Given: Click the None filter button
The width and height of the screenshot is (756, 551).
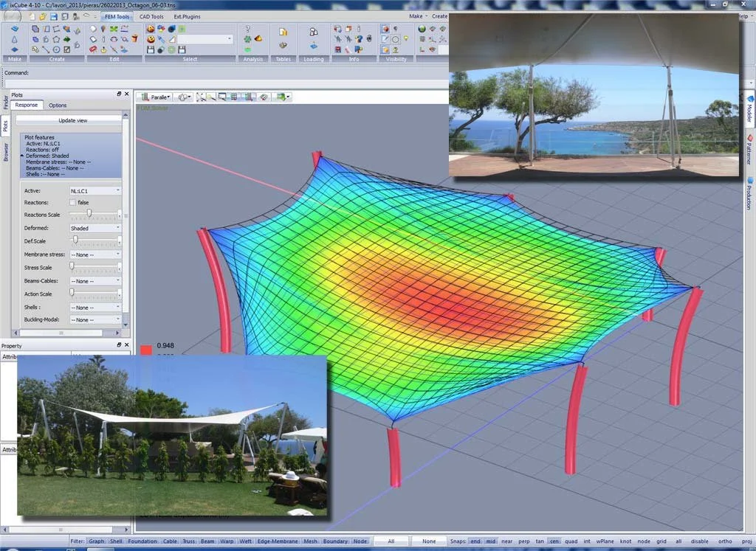Looking at the screenshot, I should click(x=429, y=541).
